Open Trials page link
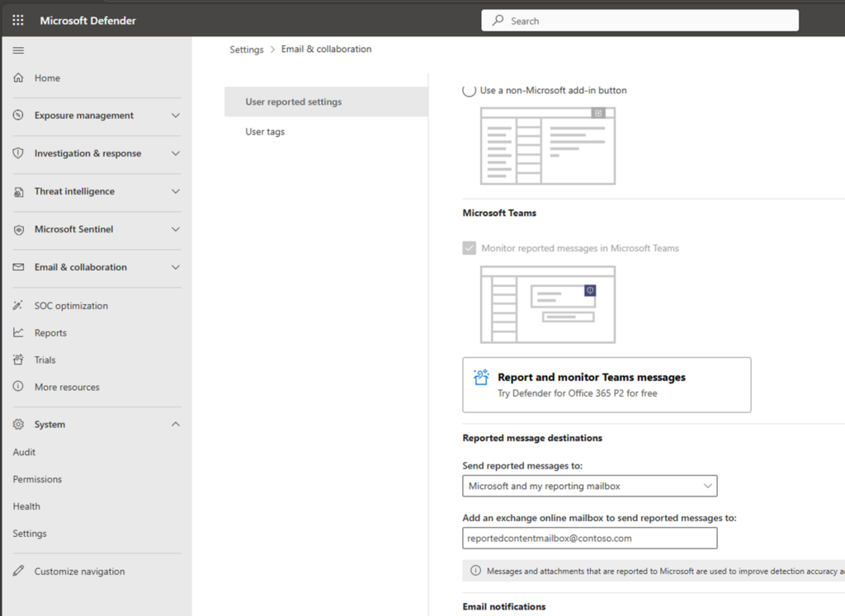845x616 pixels. (x=45, y=360)
